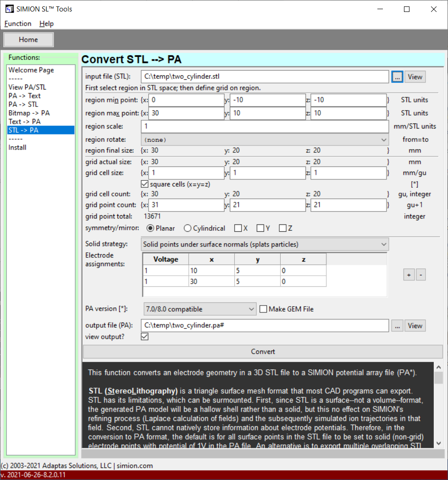Click grid point count x field

186,205
